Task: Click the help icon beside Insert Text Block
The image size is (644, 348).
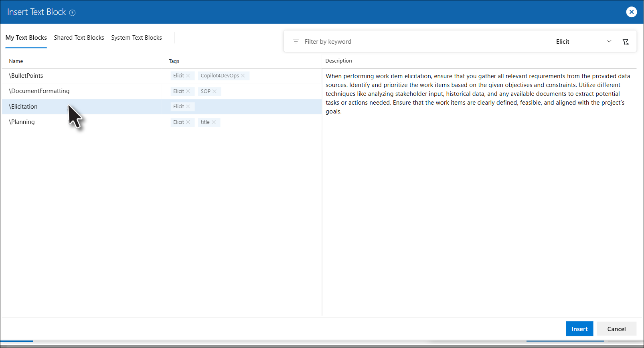Action: pyautogui.click(x=72, y=13)
